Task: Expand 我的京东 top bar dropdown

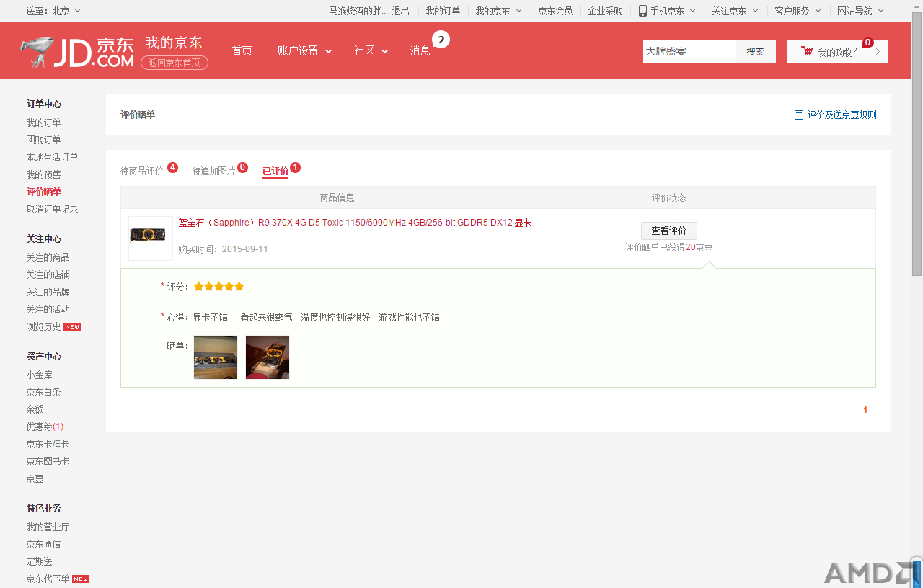Action: pos(498,11)
